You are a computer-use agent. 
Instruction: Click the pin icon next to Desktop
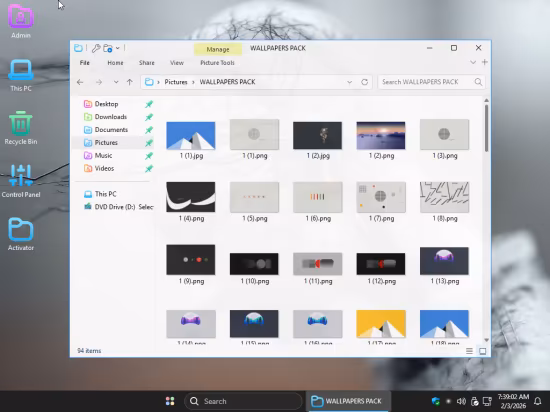(x=149, y=104)
